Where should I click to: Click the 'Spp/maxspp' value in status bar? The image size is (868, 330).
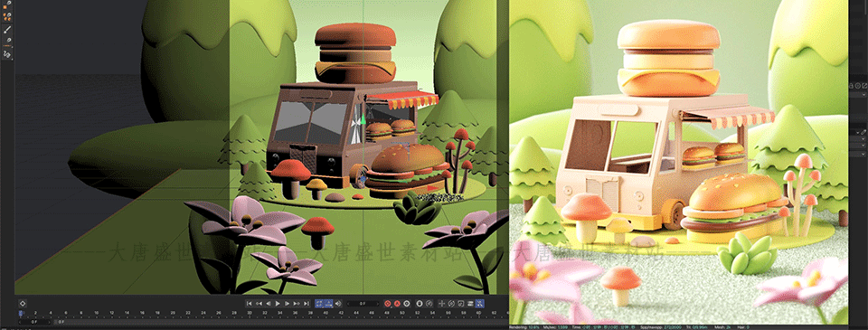coord(661,327)
